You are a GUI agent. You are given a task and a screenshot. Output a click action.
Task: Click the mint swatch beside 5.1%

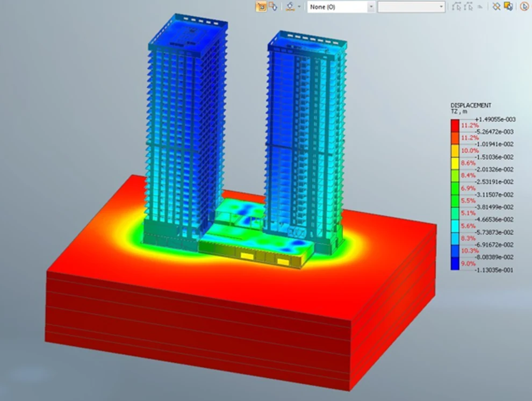[x=455, y=213]
